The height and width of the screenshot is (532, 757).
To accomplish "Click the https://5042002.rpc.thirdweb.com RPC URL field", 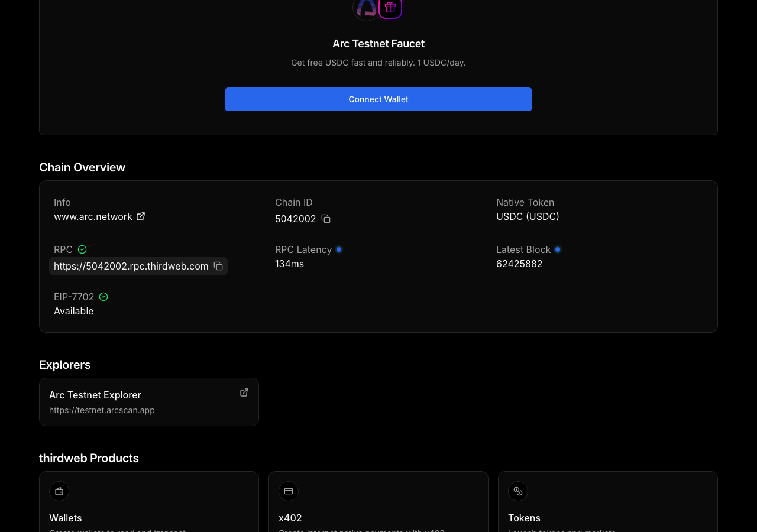I will [x=138, y=266].
